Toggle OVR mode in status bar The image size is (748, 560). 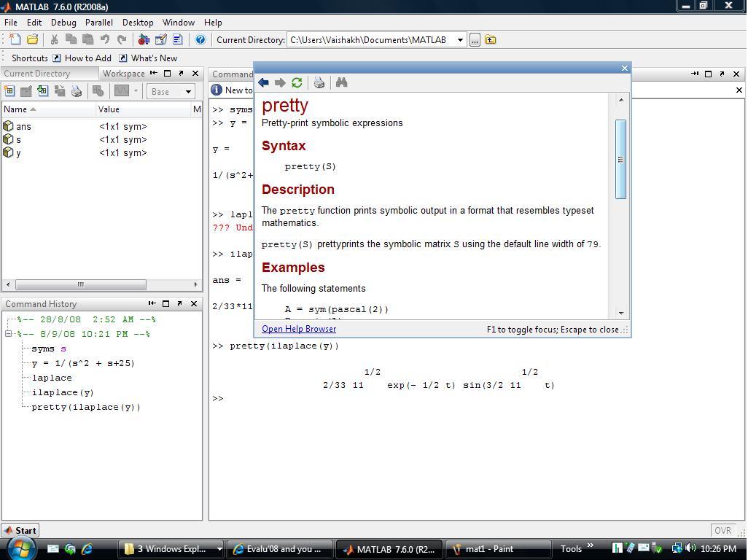[722, 530]
